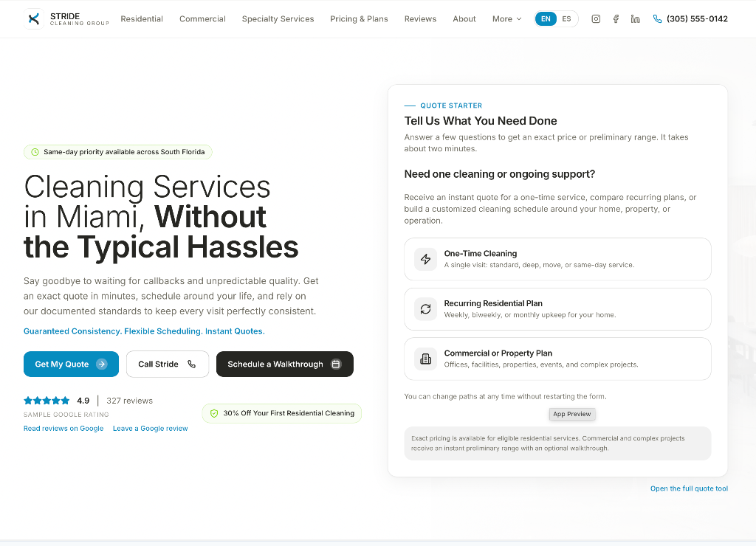Go to Pricing & Plans page
The width and height of the screenshot is (756, 546).
point(360,18)
